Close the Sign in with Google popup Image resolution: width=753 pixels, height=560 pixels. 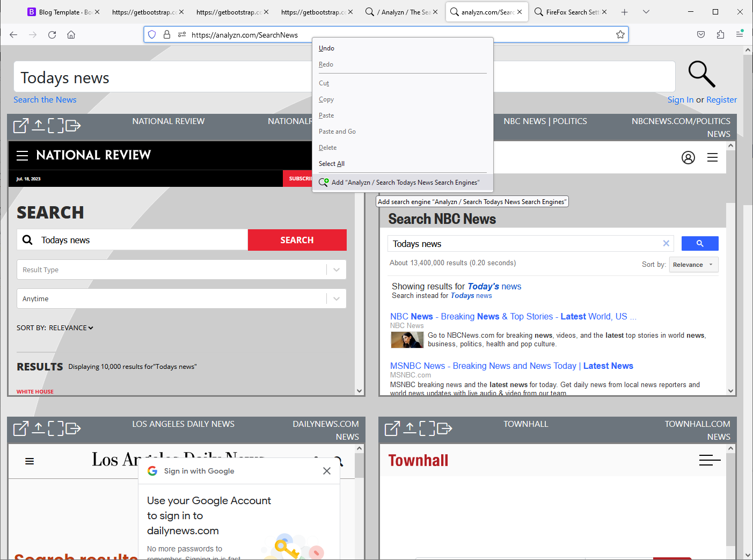(327, 471)
